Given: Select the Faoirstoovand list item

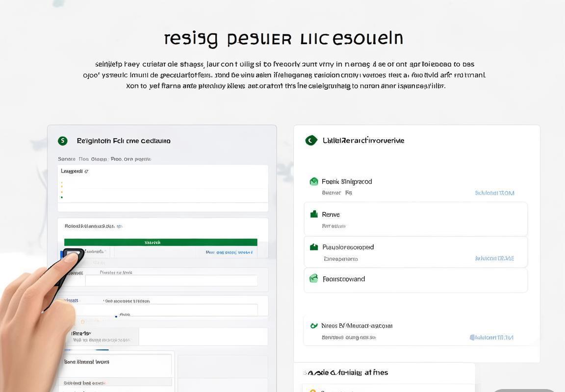Looking at the screenshot, I should pyautogui.click(x=415, y=280).
